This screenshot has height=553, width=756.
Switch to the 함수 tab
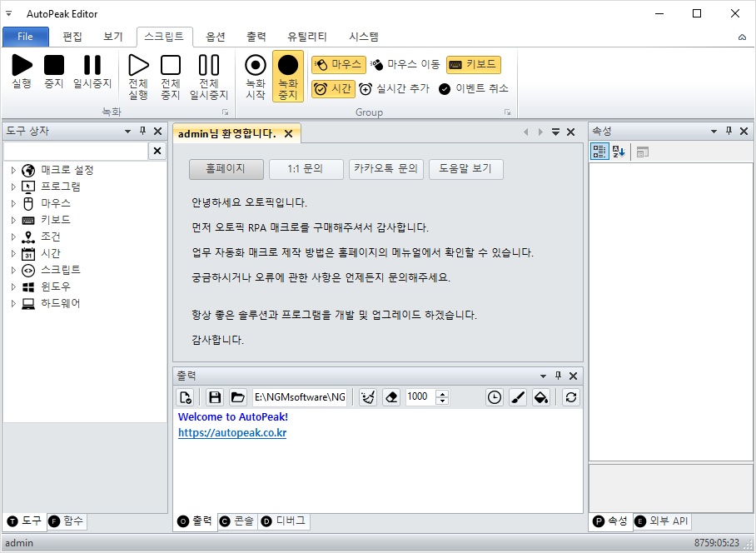[x=67, y=521]
